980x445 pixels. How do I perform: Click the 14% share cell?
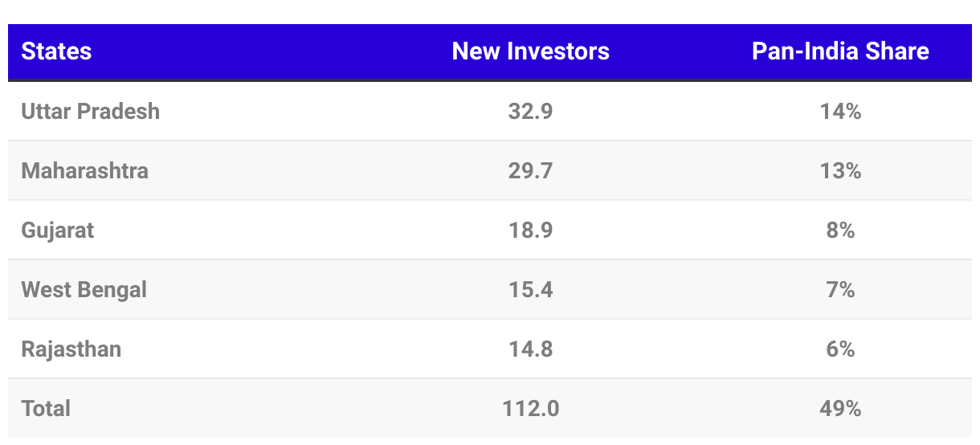pyautogui.click(x=840, y=111)
